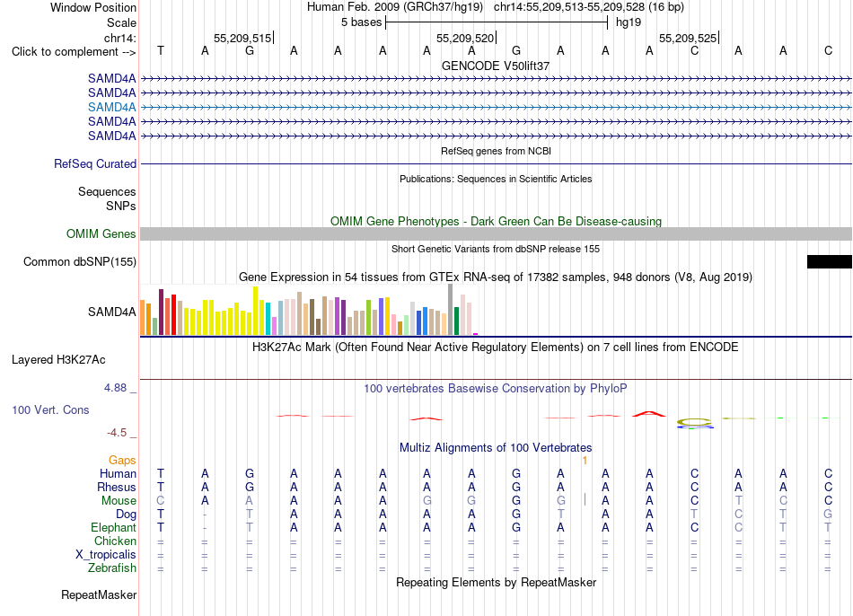Click the GTEx Gene Expression track title
This screenshot has width=853, height=616.
click(x=496, y=277)
